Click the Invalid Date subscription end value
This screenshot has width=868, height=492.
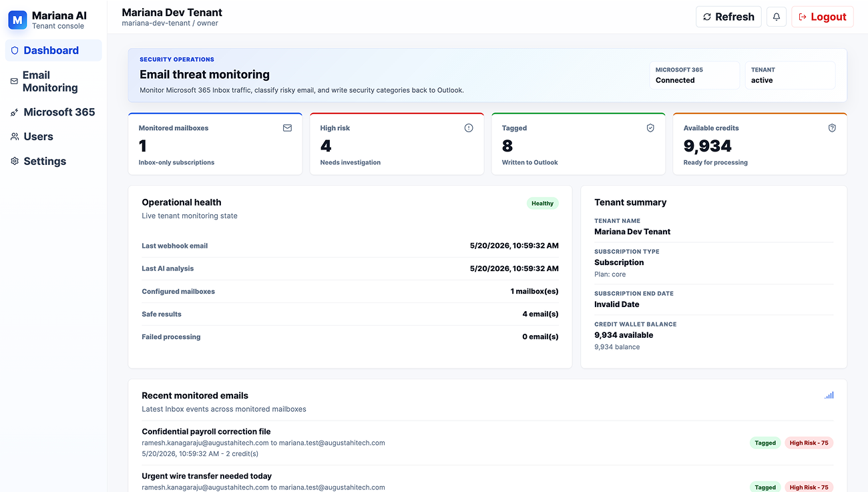pyautogui.click(x=617, y=304)
